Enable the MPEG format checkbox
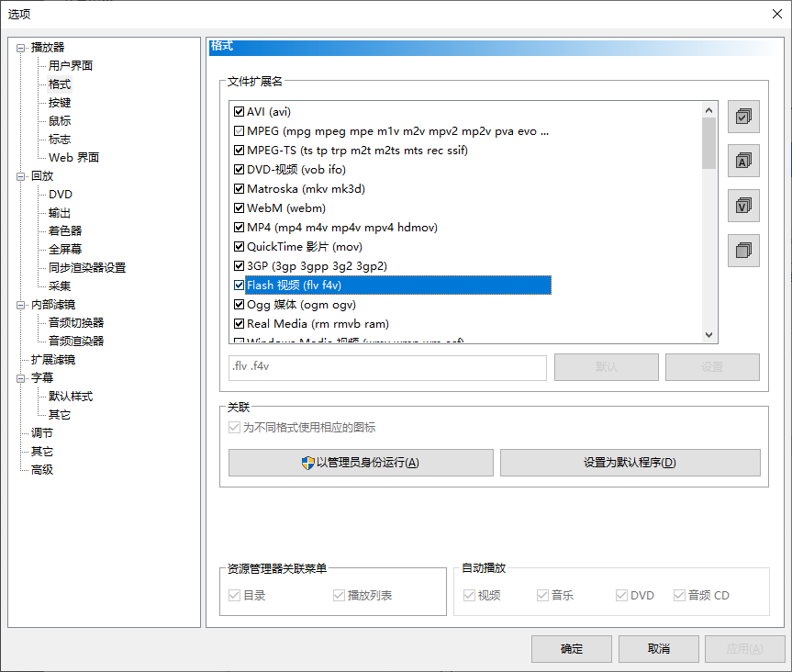 238,130
